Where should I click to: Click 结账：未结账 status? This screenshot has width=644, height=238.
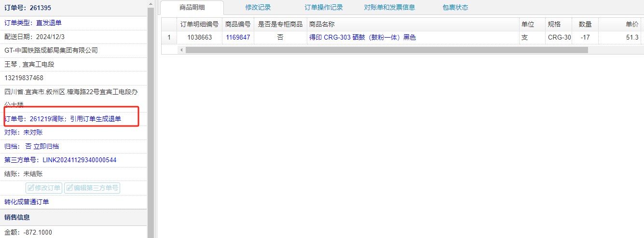pyautogui.click(x=24, y=174)
